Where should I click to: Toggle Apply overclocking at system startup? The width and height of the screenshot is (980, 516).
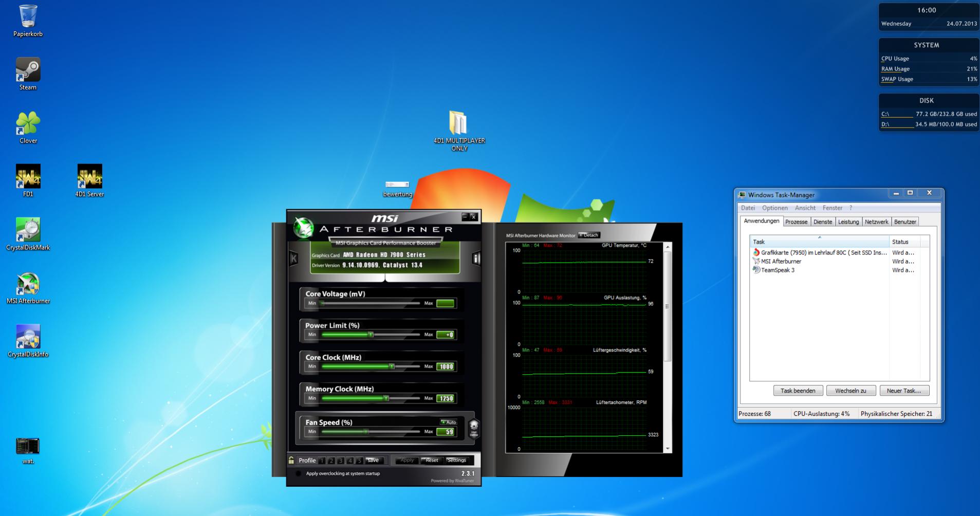click(x=299, y=473)
